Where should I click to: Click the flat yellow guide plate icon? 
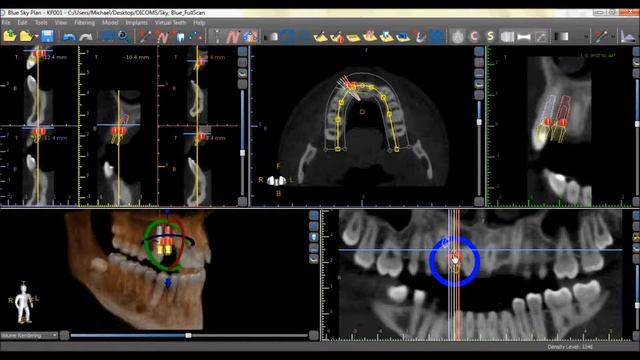353,38
